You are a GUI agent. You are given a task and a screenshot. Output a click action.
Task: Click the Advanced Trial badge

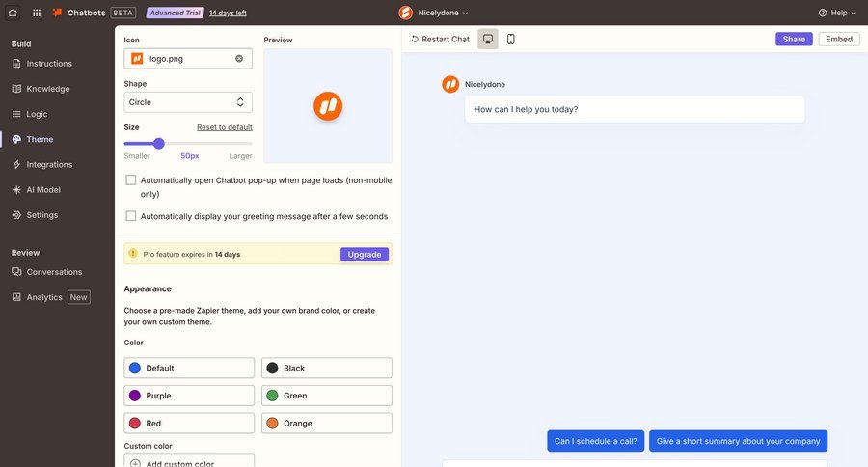(x=175, y=13)
